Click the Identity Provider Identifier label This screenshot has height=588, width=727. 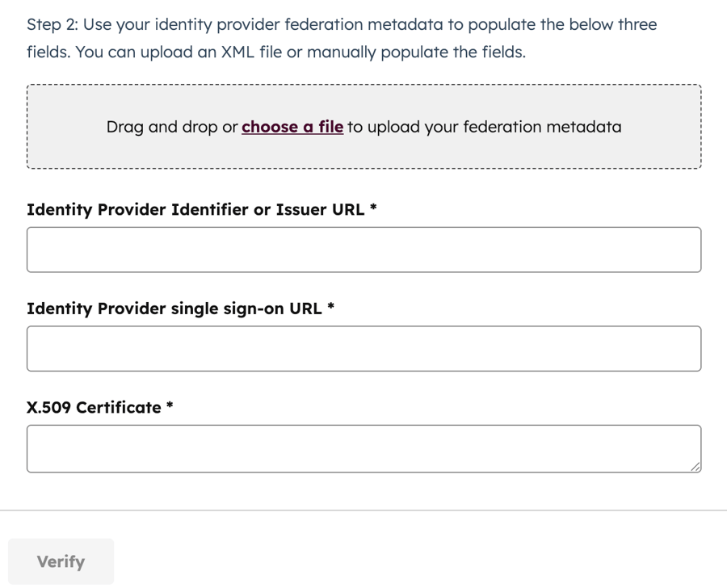pyautogui.click(x=202, y=209)
